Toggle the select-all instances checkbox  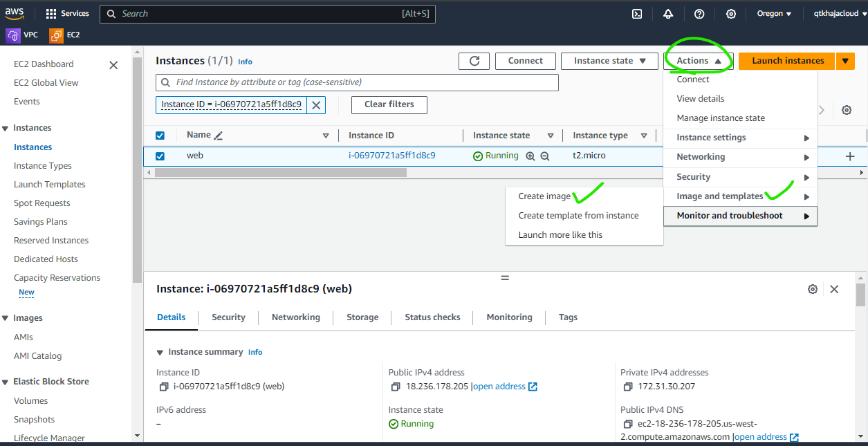(x=160, y=135)
